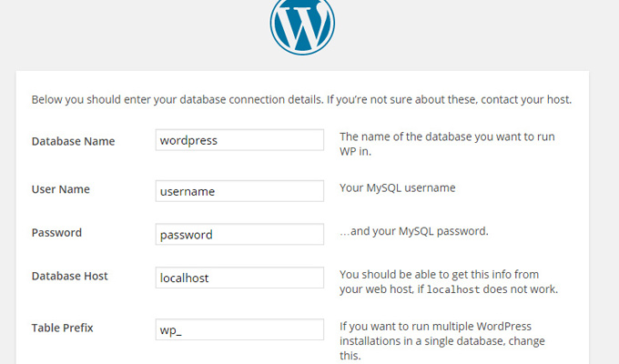Click the 'wp_' value in Table Prefix
The width and height of the screenshot is (619, 364).
(x=170, y=330)
